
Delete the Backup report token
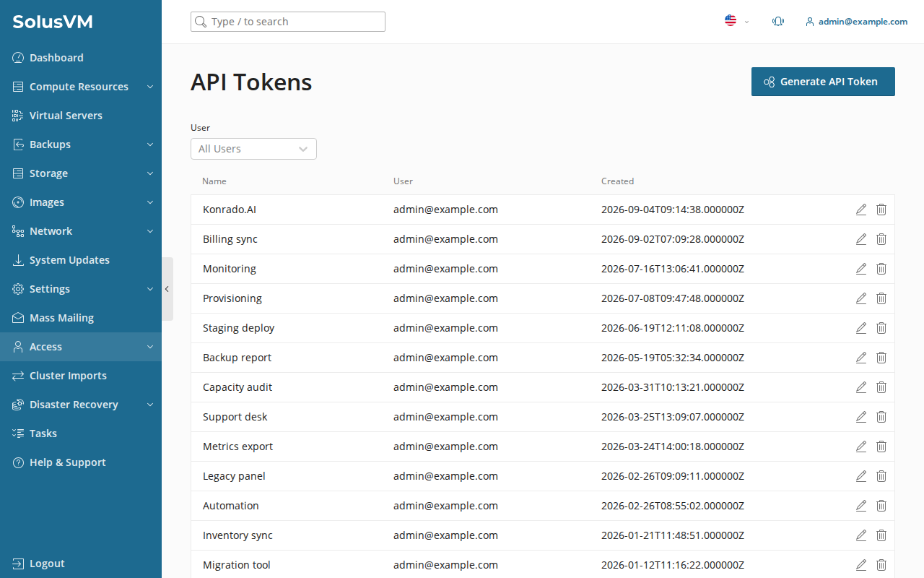[881, 358]
